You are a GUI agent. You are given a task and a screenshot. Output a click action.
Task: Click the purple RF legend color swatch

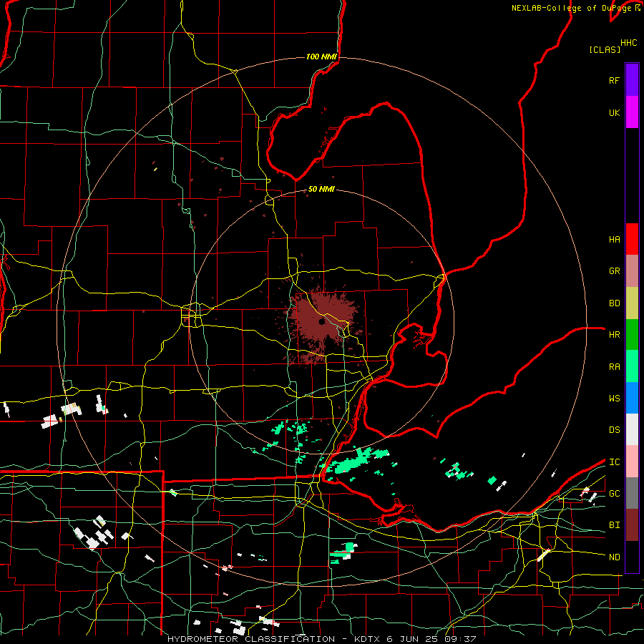(632, 80)
